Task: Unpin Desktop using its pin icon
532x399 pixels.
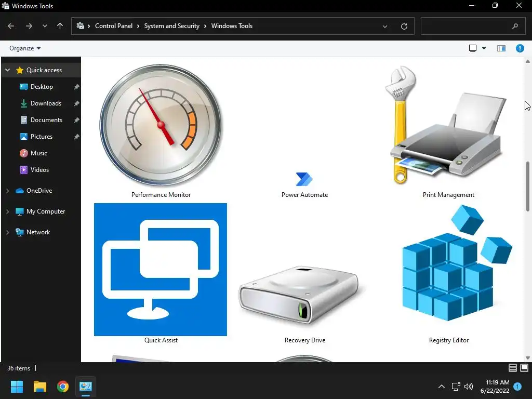Action: point(77,87)
